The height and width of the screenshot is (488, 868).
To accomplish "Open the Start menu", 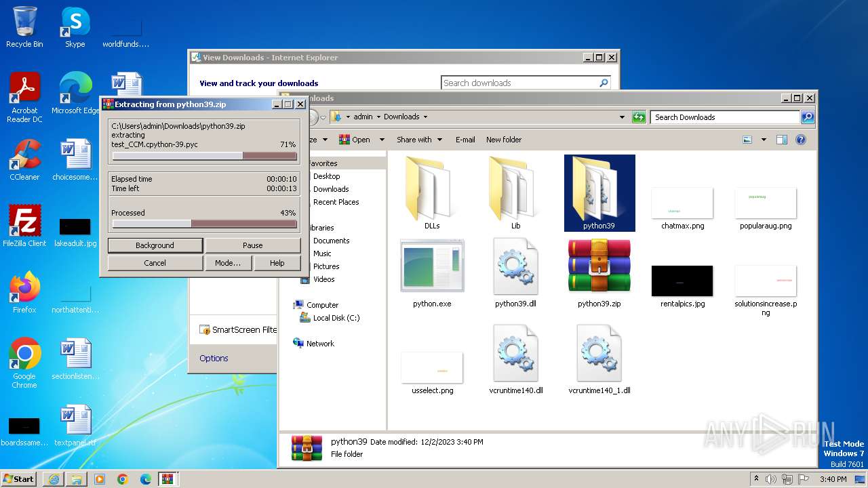I will (19, 479).
